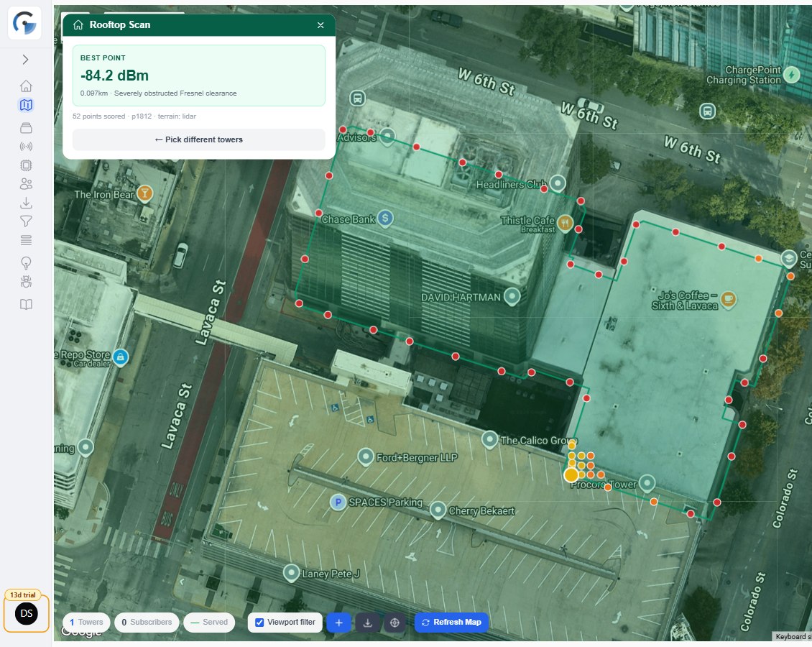Click the Rooftop Scan panel title
The height and width of the screenshot is (647, 812).
pos(119,25)
